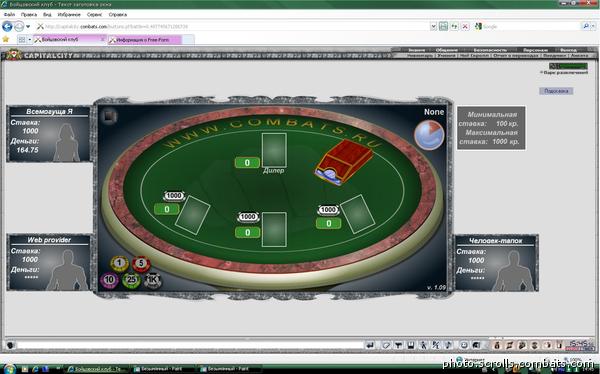Switch to the Информация о Free Form tab
This screenshot has height=374, width=600.
pyautogui.click(x=144, y=40)
